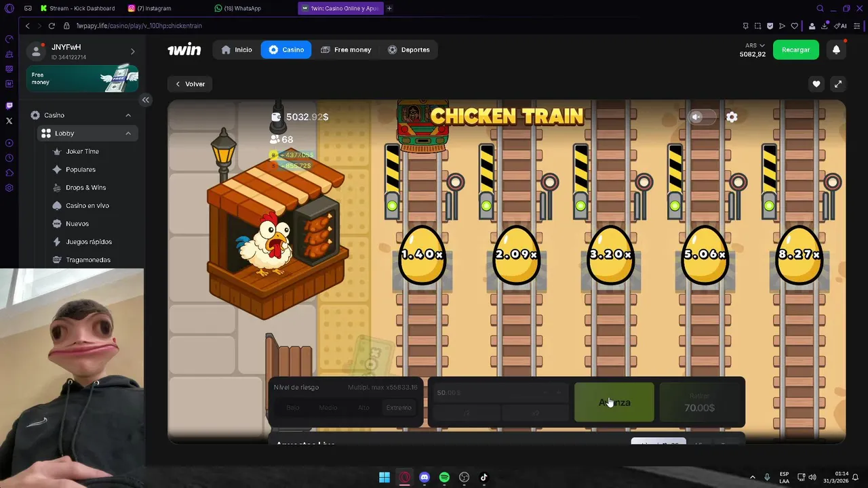Open the X (Twitter) sidebar icon
Viewport: 868px width, 488px height.
click(9, 121)
